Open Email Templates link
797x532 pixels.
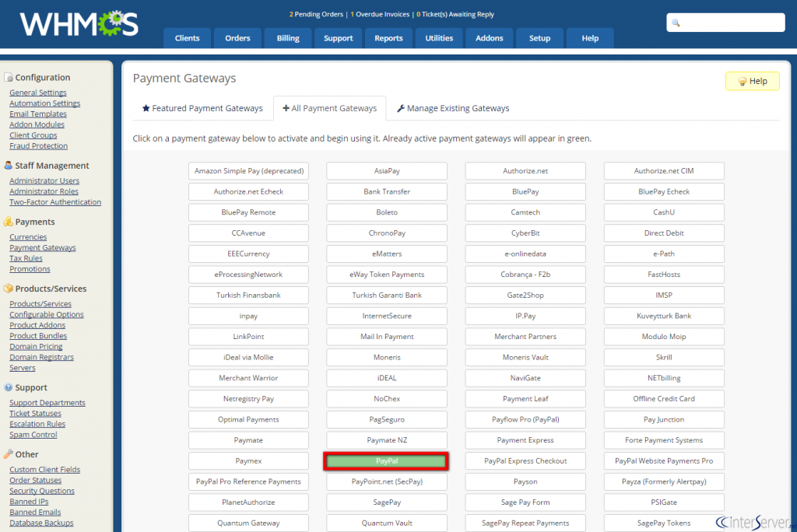[38, 114]
